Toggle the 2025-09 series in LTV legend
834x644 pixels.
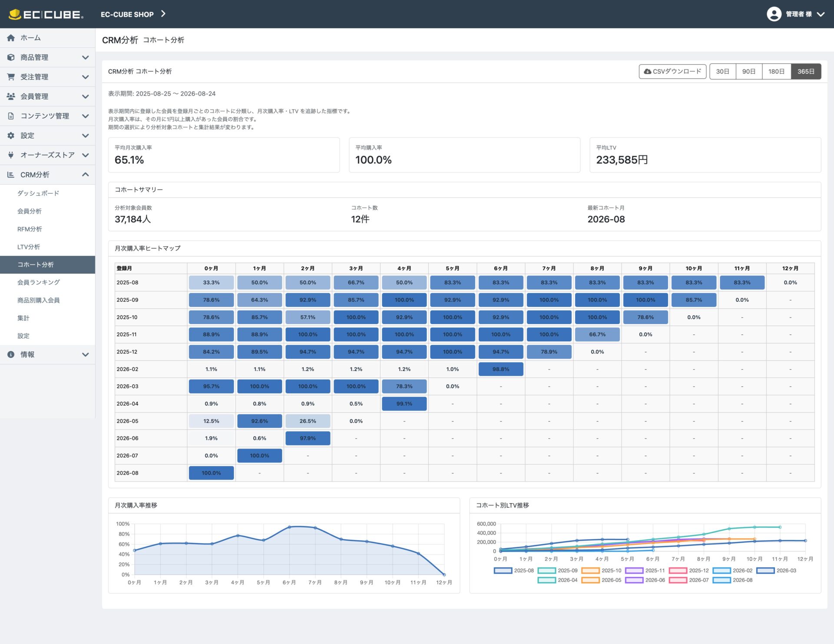pos(558,571)
